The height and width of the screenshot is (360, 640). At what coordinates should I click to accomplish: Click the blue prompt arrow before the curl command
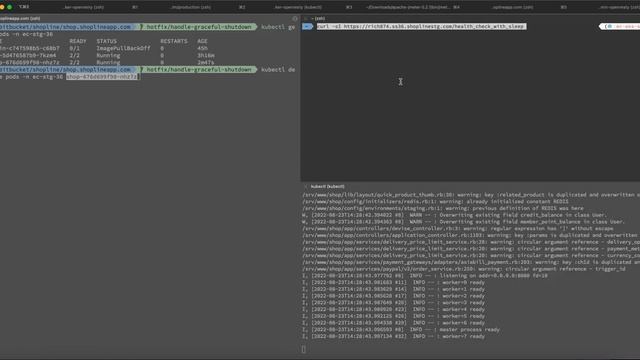(x=307, y=27)
